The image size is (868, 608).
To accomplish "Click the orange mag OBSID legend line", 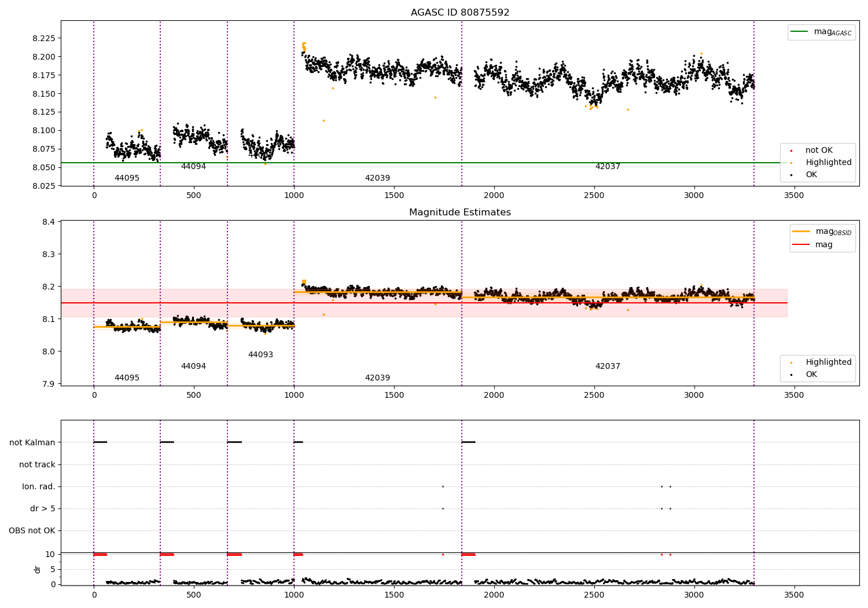I will click(801, 232).
